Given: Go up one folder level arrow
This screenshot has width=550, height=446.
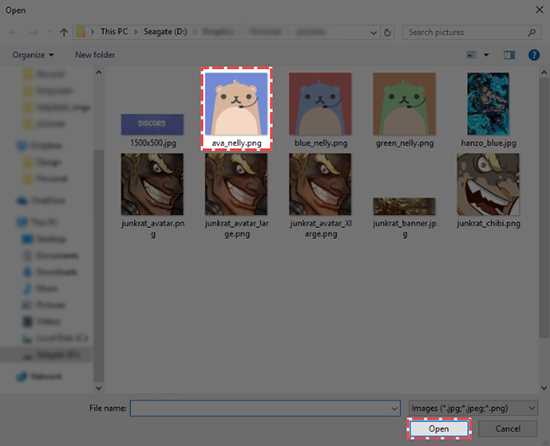Looking at the screenshot, I should point(64,33).
